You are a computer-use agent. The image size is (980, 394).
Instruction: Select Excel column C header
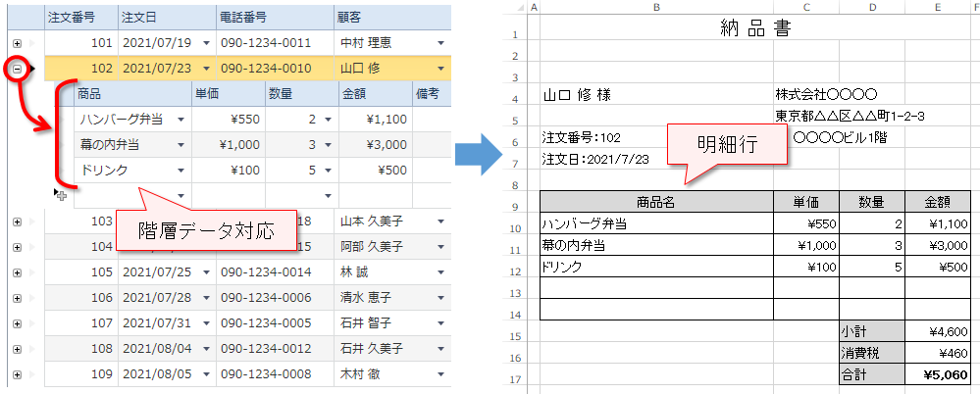coord(805,8)
